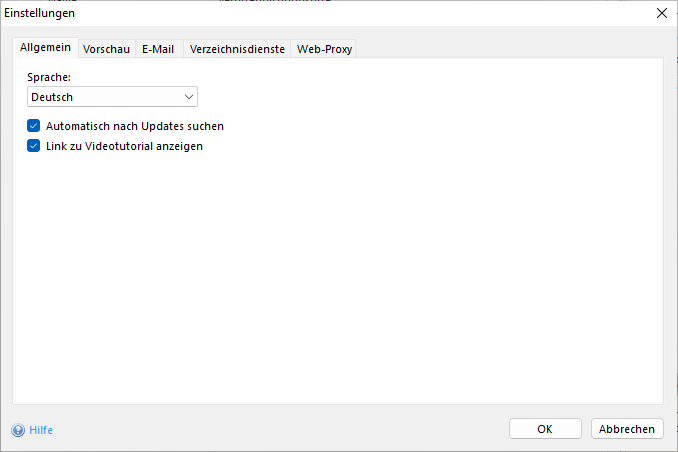Image resolution: width=678 pixels, height=452 pixels.
Task: Click the 'Link zu Videotutorial anzeigen' label text
Action: tap(124, 146)
